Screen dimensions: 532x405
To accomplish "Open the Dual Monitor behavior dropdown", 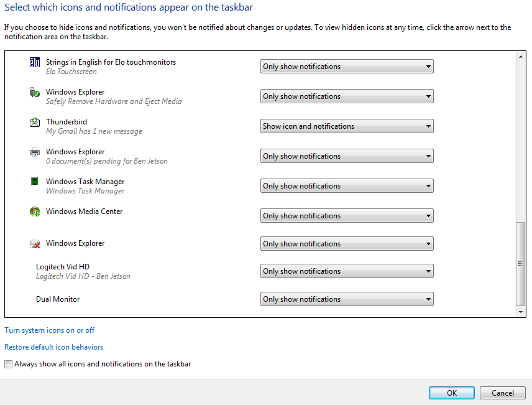I will [x=347, y=299].
